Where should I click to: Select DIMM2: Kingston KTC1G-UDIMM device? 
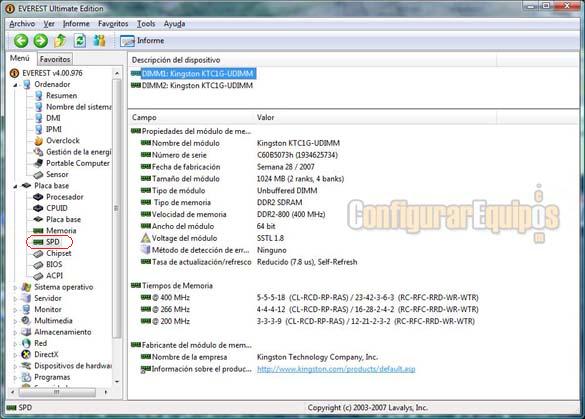[x=197, y=85]
